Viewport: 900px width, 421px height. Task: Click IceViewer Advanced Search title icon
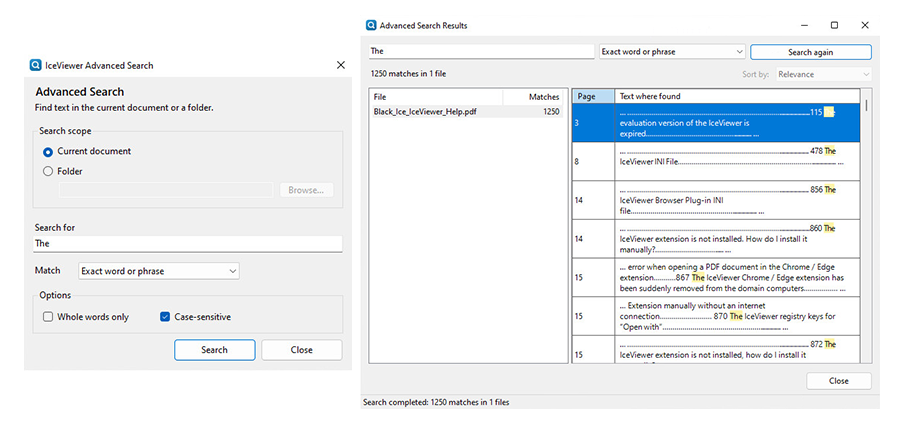(x=36, y=65)
